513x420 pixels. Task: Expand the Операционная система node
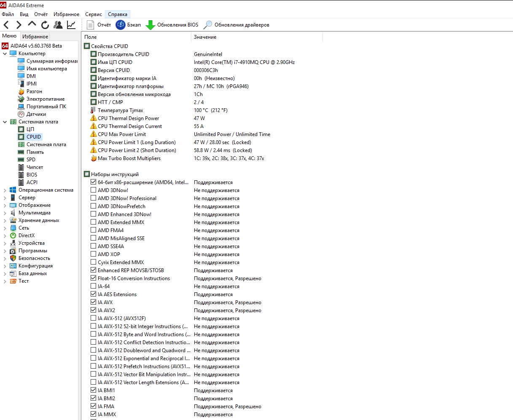click(x=5, y=190)
